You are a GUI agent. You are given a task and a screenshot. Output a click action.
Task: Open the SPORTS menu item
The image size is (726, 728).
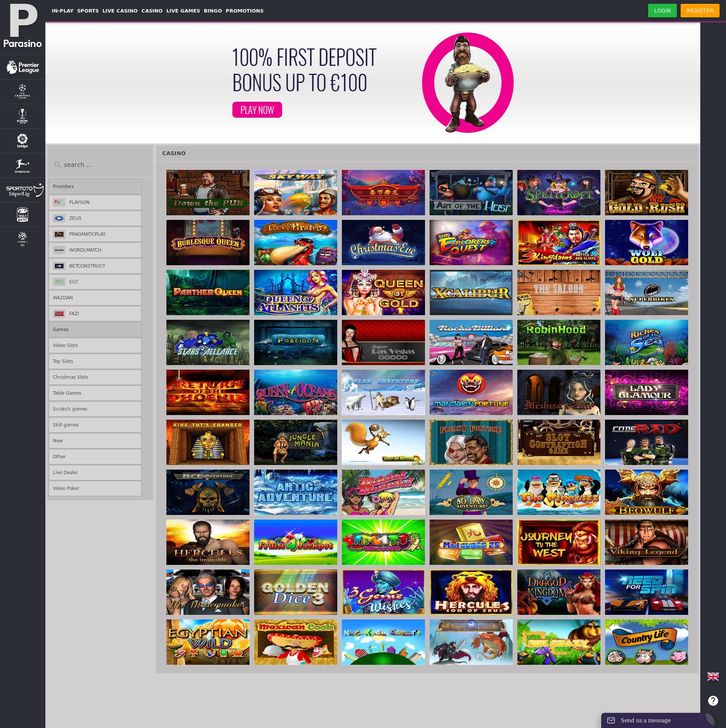(x=88, y=11)
